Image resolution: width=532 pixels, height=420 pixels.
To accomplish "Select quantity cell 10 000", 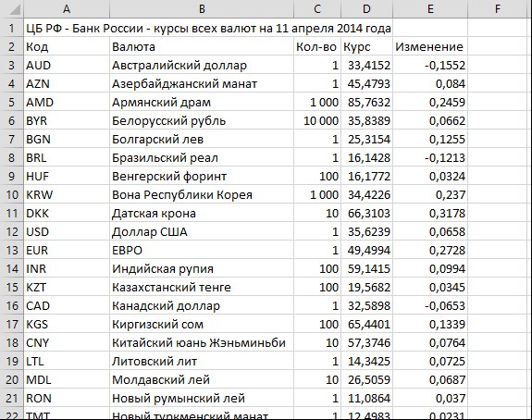I will click(317, 121).
